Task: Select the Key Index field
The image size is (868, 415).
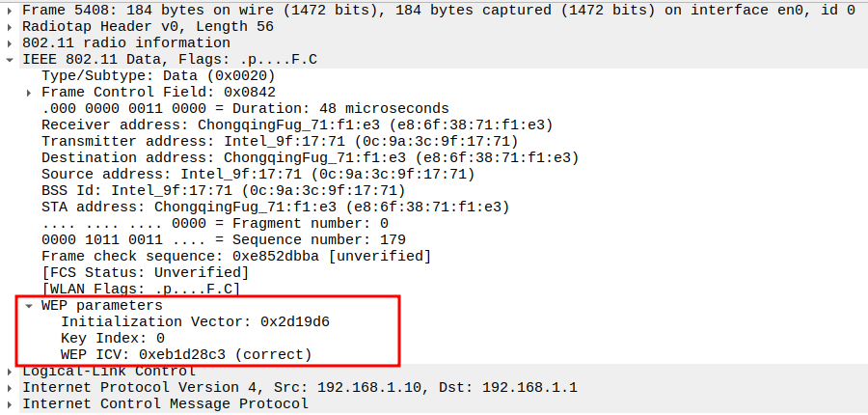Action: coord(113,338)
